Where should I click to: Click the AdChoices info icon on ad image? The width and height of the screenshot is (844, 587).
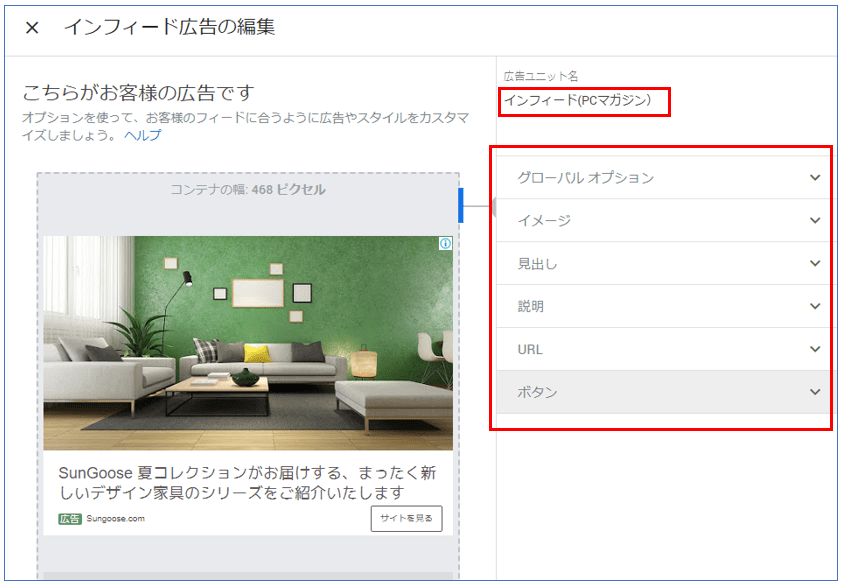click(x=445, y=244)
